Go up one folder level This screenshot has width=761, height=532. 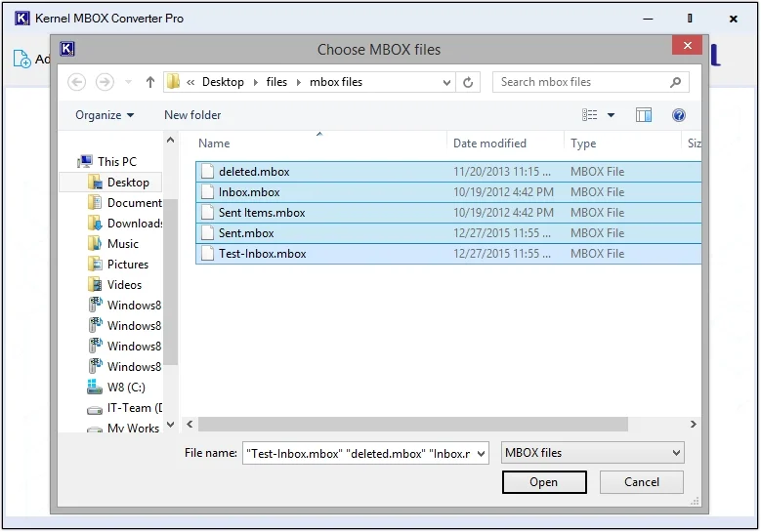(150, 82)
